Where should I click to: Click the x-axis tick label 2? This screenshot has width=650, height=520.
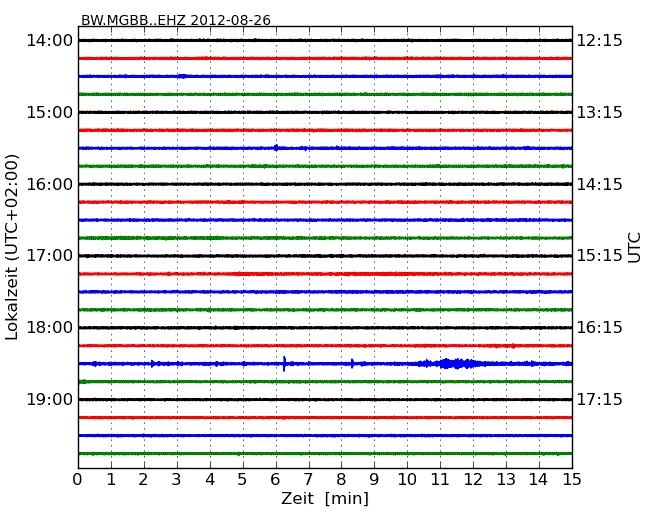tap(143, 480)
